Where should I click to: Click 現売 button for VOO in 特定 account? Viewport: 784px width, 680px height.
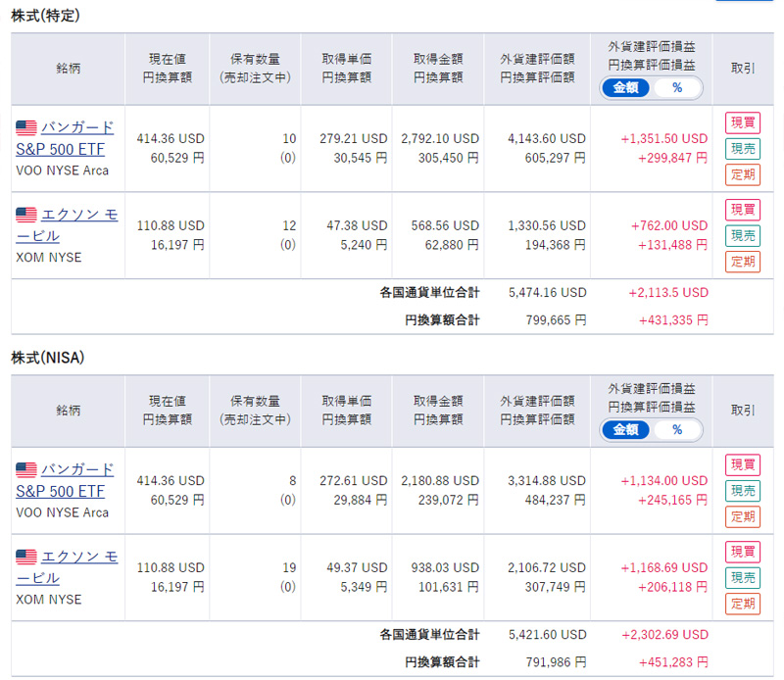743,149
